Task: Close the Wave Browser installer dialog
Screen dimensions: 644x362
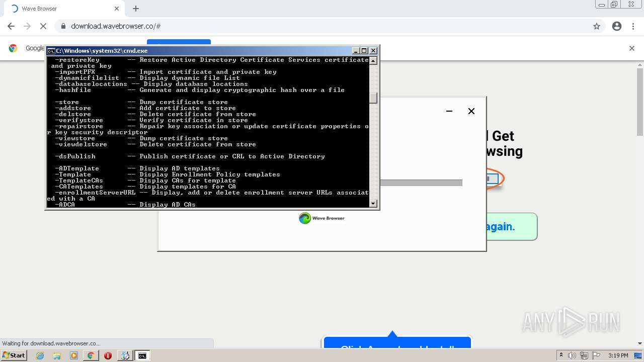Action: pyautogui.click(x=471, y=111)
